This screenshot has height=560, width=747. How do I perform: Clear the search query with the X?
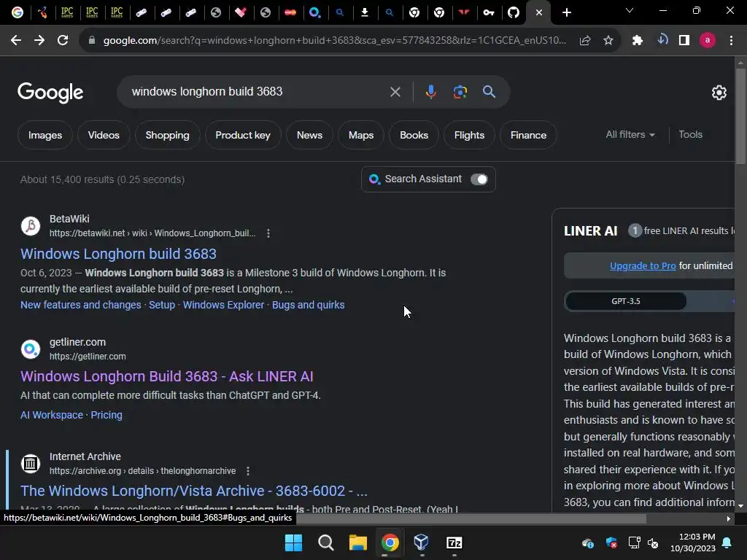(x=395, y=92)
